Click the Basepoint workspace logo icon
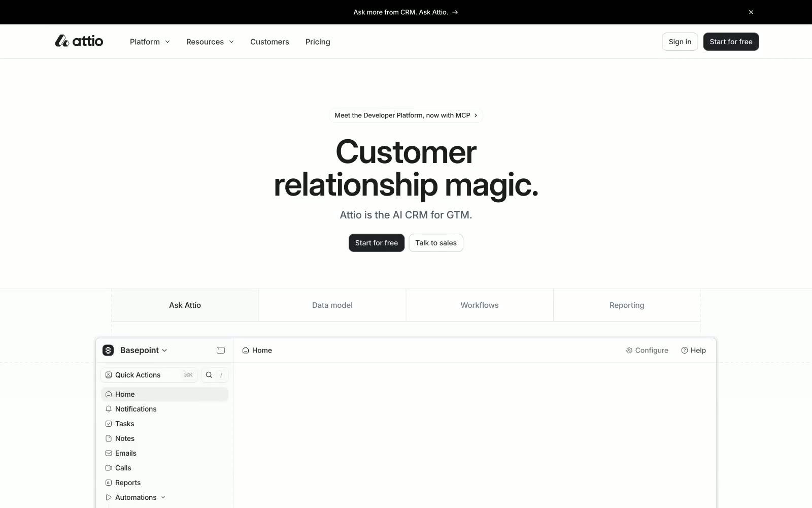The width and height of the screenshot is (812, 508). coord(108,350)
